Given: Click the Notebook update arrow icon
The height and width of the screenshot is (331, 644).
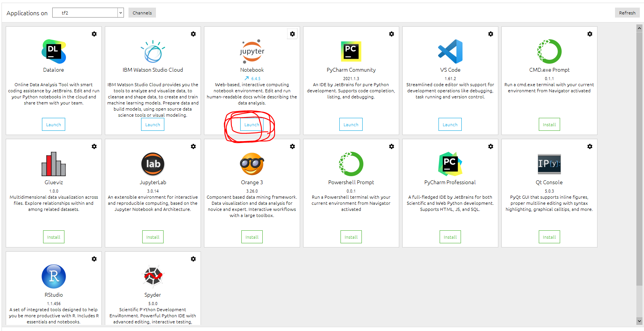Looking at the screenshot, I should coord(247,79).
